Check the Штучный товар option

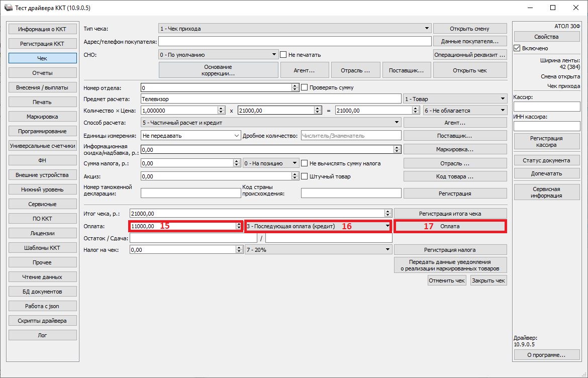304,176
